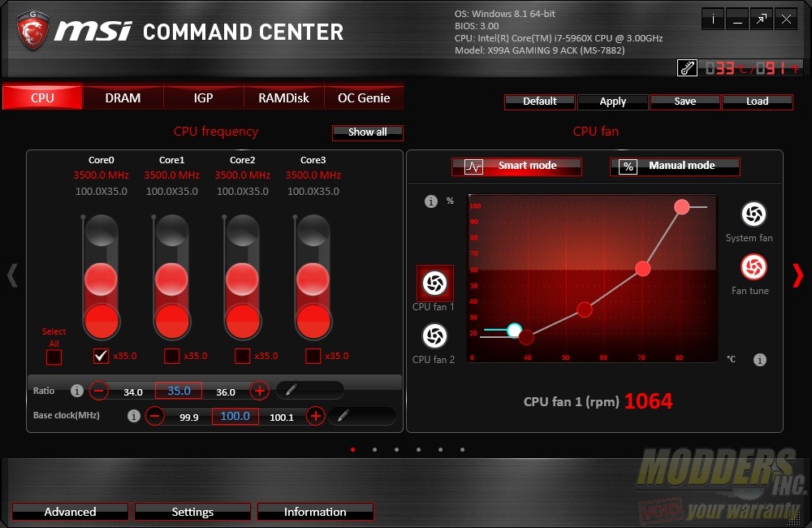Select the Ratio 35.0 value field
The height and width of the screenshot is (528, 812).
tap(179, 391)
